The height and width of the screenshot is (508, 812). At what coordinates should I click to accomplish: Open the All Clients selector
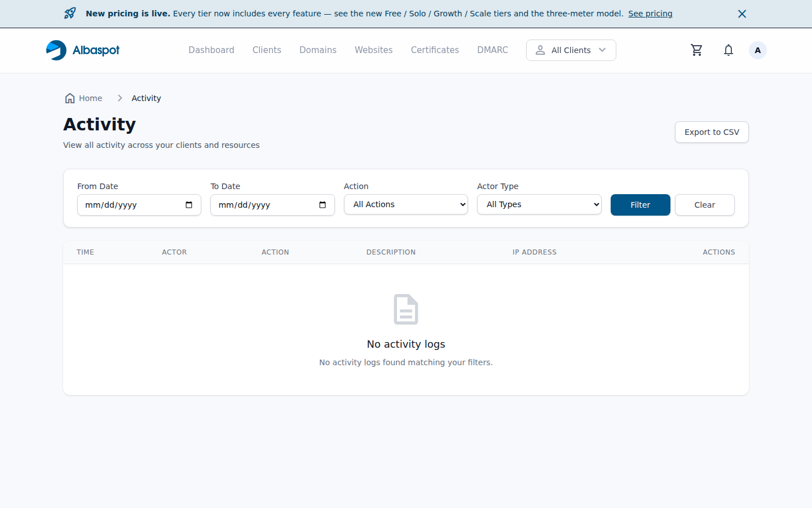571,50
